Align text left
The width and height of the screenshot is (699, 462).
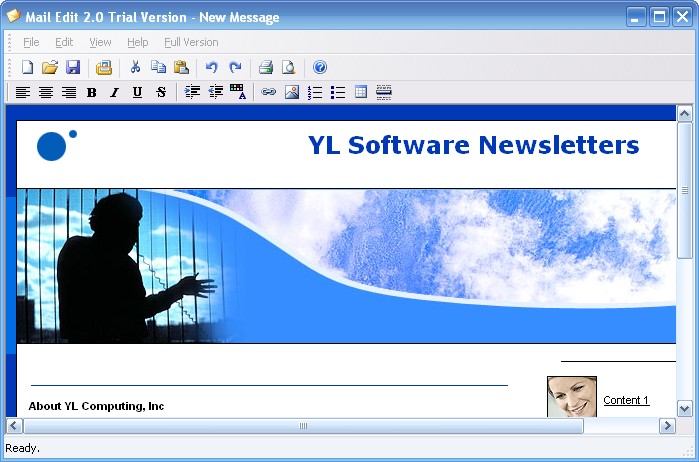[23, 92]
